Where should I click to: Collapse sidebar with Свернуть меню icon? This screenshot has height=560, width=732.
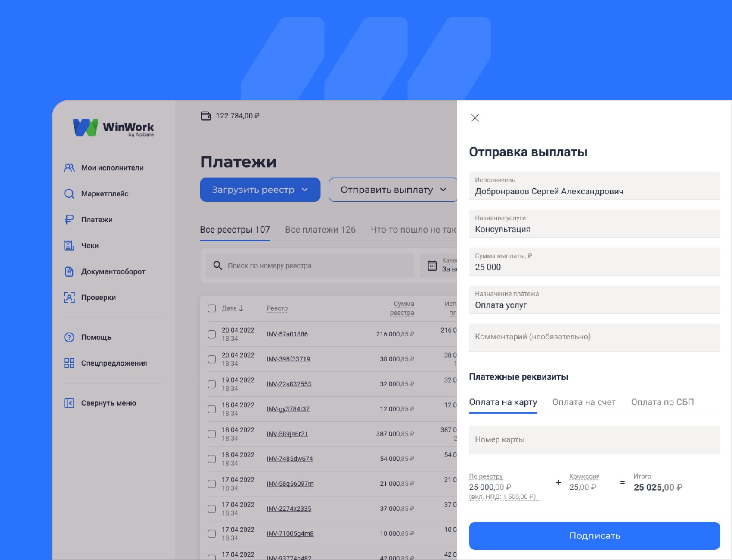(x=69, y=403)
